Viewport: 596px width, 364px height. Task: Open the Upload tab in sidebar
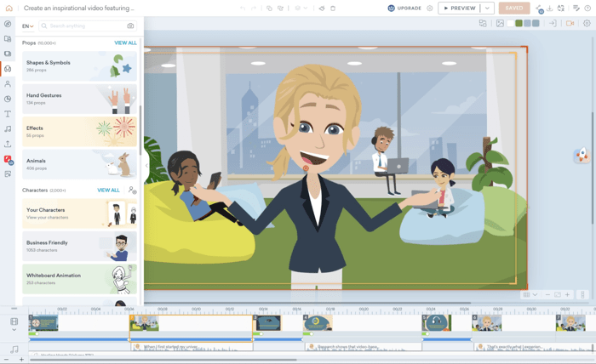click(8, 144)
